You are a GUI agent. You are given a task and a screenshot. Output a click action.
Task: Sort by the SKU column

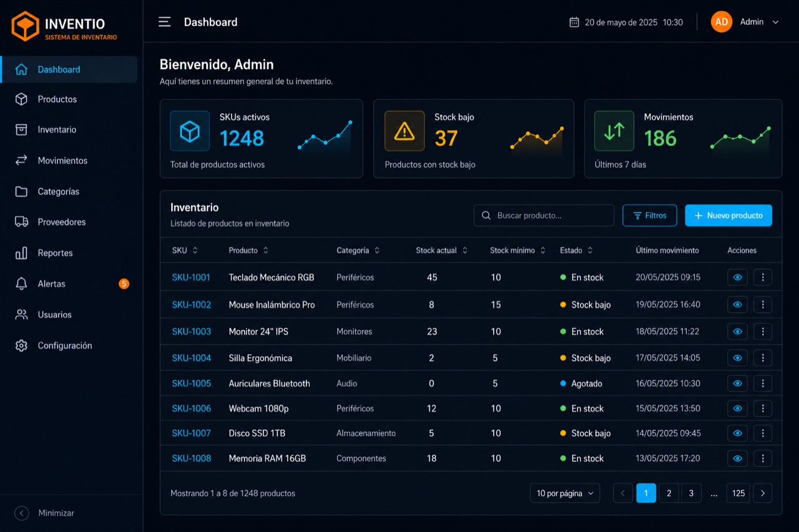point(185,250)
